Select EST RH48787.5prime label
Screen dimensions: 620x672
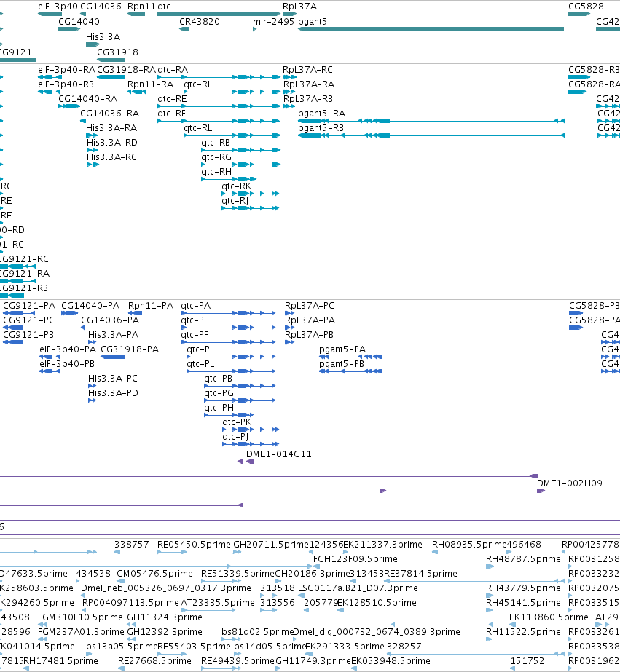[523, 559]
